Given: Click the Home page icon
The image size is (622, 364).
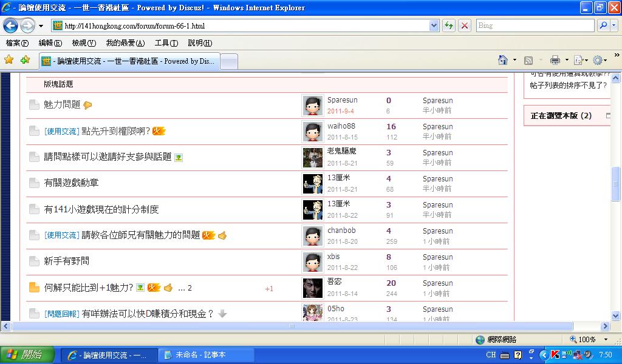Looking at the screenshot, I should [502, 60].
